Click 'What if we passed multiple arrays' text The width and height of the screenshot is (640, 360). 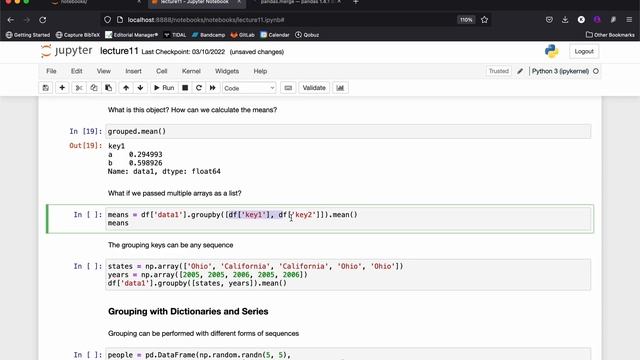pos(174,193)
